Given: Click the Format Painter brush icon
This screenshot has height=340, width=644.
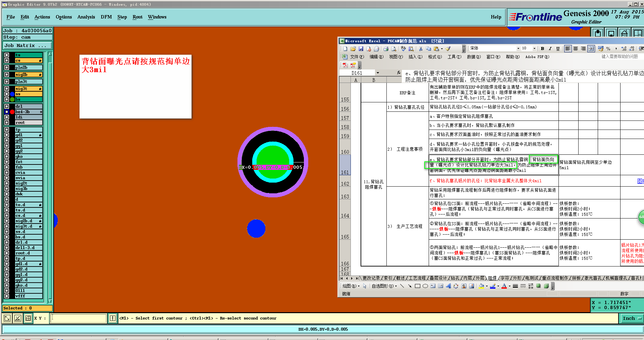Looking at the screenshot, I should coord(448,49).
